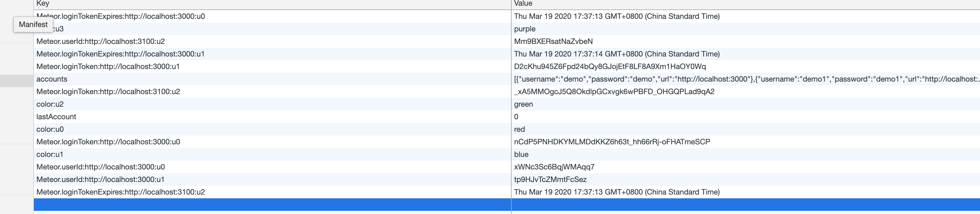Select token value starting with nCdP5PNHDKYML

click(x=612, y=142)
